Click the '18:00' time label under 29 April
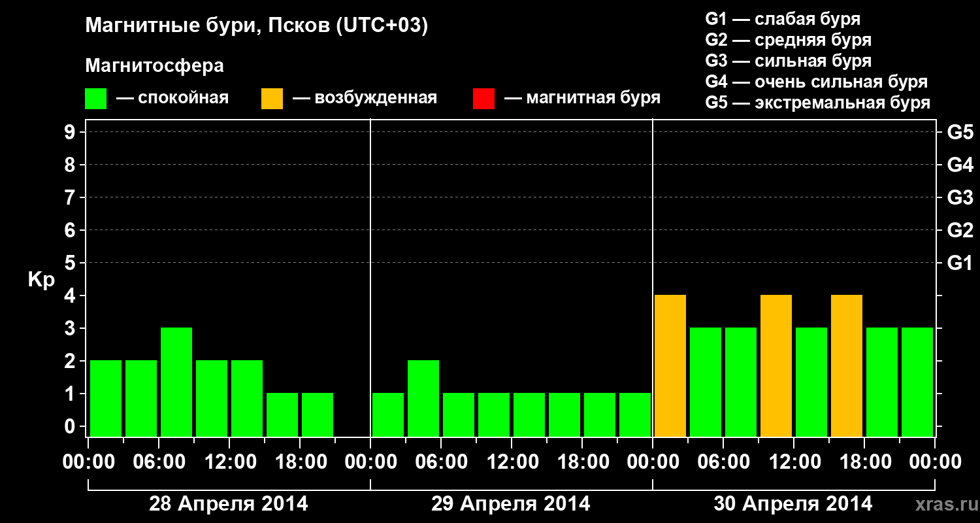The width and height of the screenshot is (980, 523). click(582, 462)
